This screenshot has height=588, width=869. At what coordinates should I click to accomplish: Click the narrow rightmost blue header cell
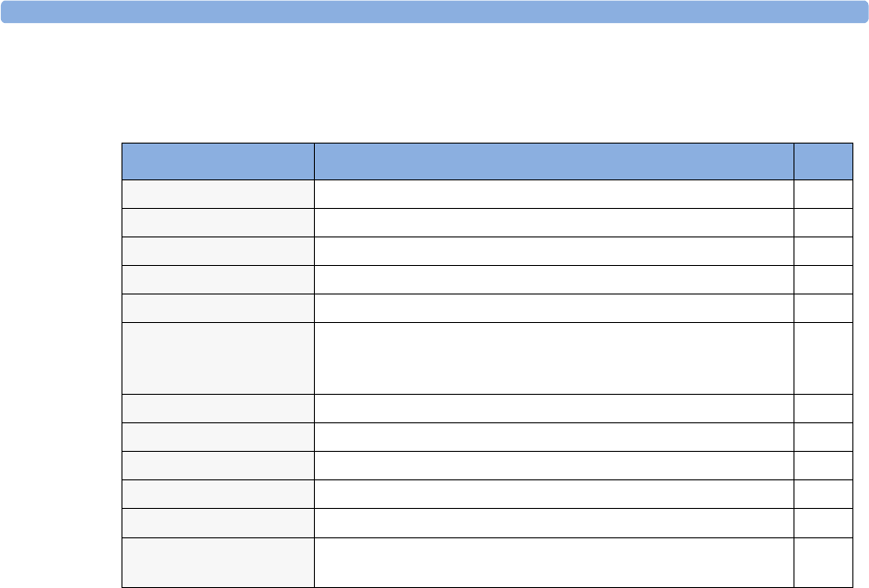pyautogui.click(x=824, y=160)
